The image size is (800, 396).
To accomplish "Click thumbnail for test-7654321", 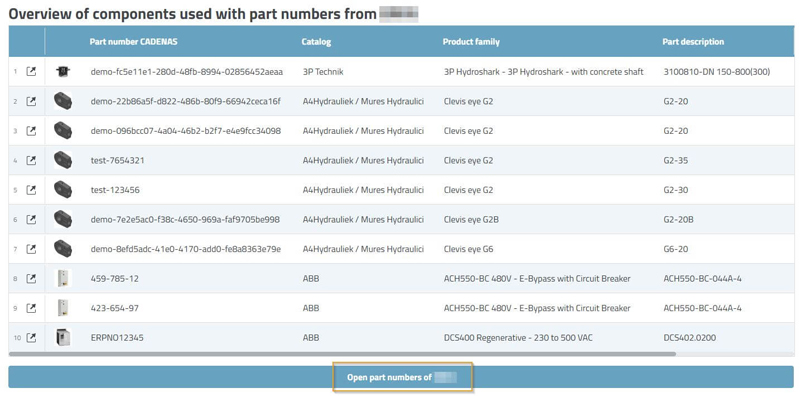I will tap(63, 160).
